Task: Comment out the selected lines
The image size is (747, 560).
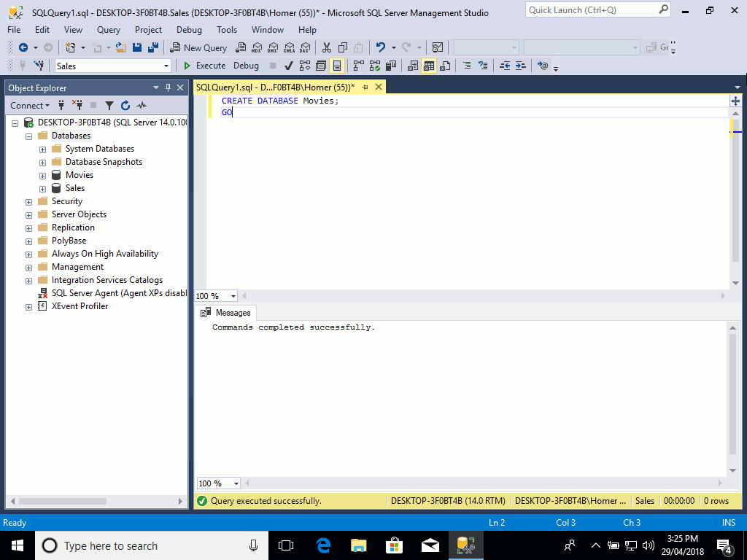Action: [467, 66]
